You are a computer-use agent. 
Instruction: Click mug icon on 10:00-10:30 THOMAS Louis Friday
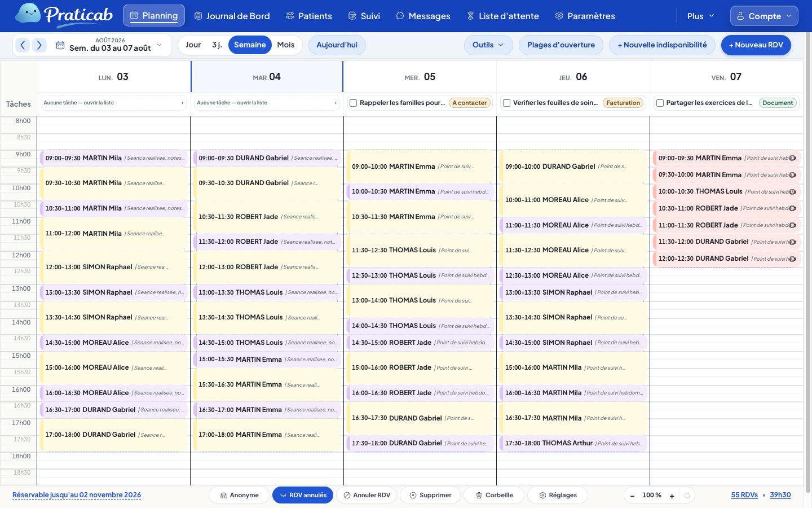(792, 192)
